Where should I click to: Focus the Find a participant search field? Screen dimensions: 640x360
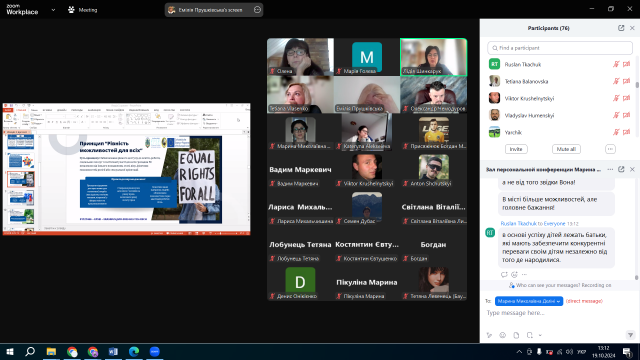pos(560,48)
